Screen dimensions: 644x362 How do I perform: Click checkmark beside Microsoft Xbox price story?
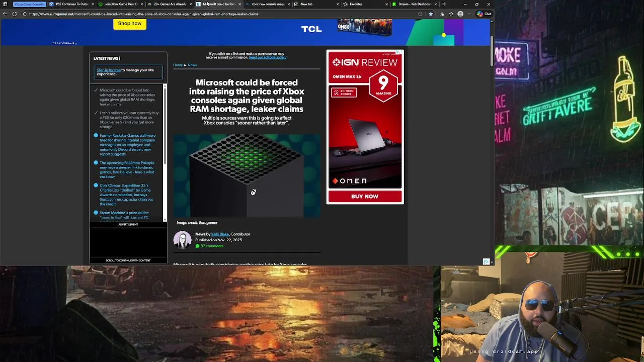click(96, 90)
